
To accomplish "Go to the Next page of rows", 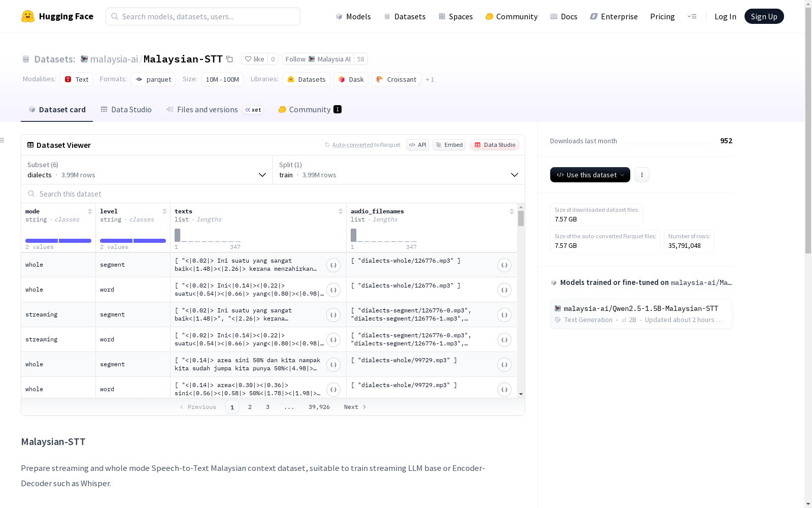I will pyautogui.click(x=355, y=407).
